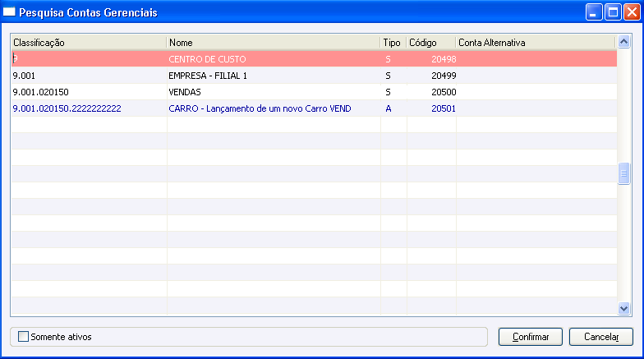
Task: Minimize the Pesquisa Contas Gerenciais window
Action: tap(593, 12)
